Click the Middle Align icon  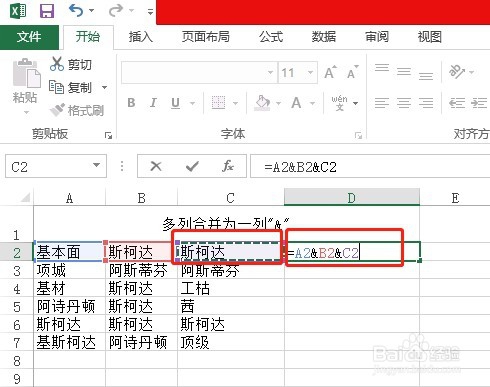tap(404, 71)
